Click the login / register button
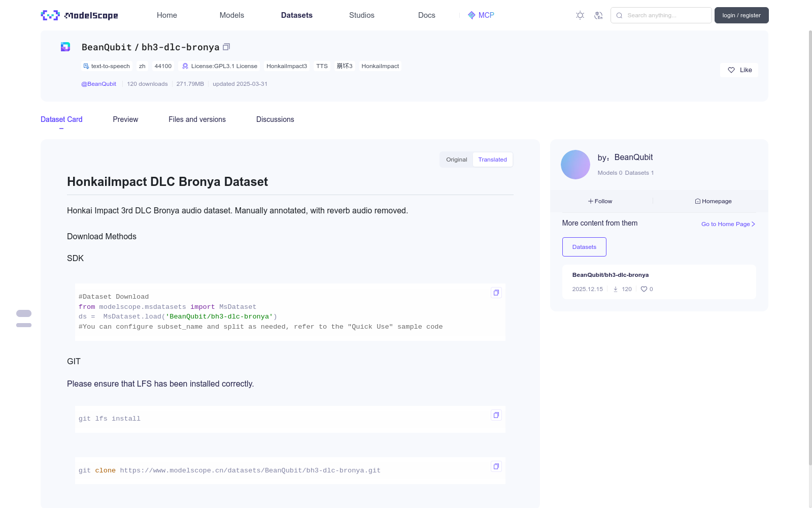This screenshot has height=508, width=812. pos(741,15)
